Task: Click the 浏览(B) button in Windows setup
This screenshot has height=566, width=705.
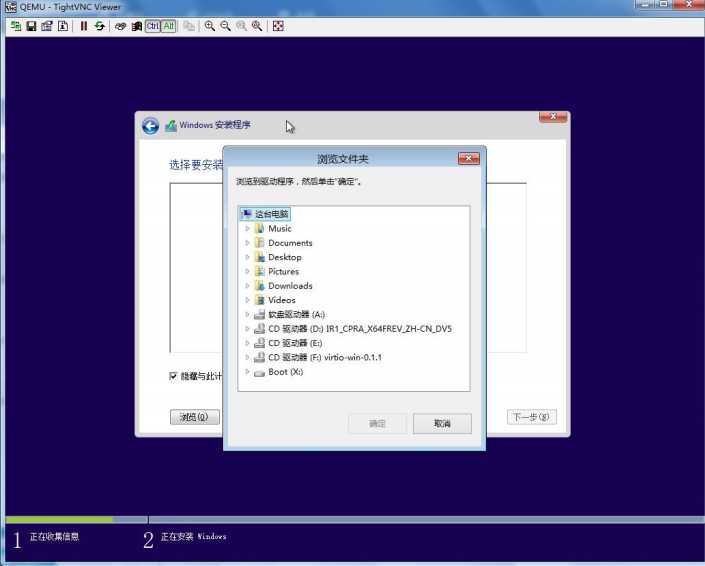Action: (x=195, y=417)
